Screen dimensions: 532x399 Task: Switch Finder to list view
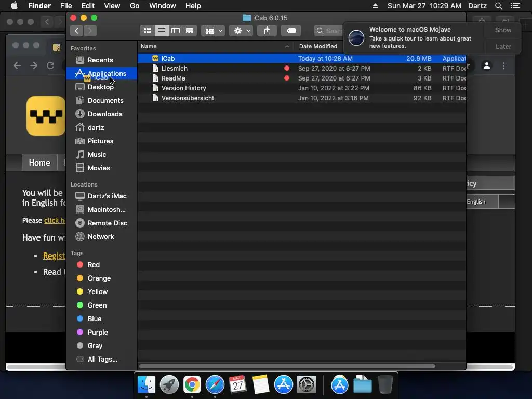162,31
